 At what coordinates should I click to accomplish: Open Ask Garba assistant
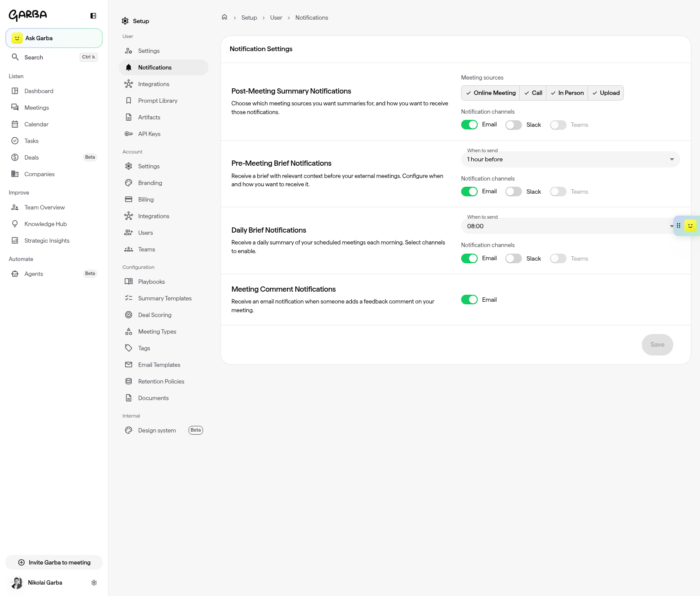54,38
